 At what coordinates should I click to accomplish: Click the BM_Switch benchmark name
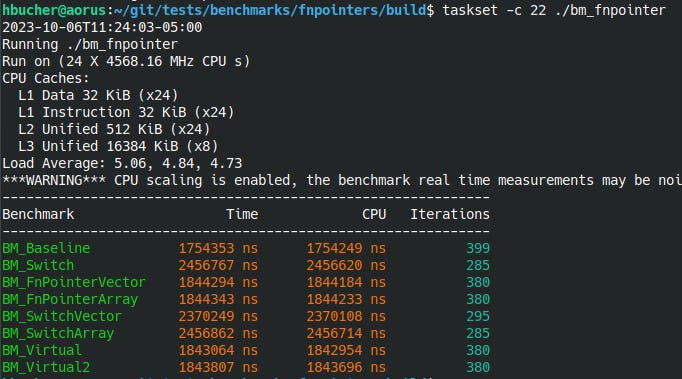pos(38,265)
